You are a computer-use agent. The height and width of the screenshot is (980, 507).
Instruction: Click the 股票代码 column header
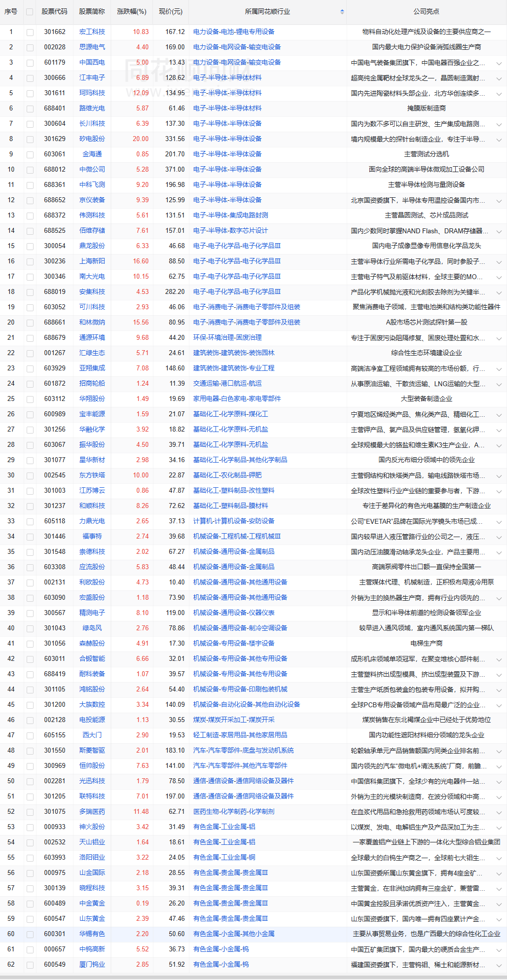coord(54,12)
